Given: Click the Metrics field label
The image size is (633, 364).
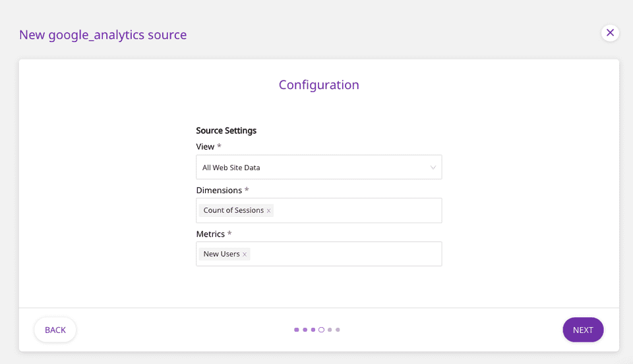Looking at the screenshot, I should pyautogui.click(x=210, y=234).
